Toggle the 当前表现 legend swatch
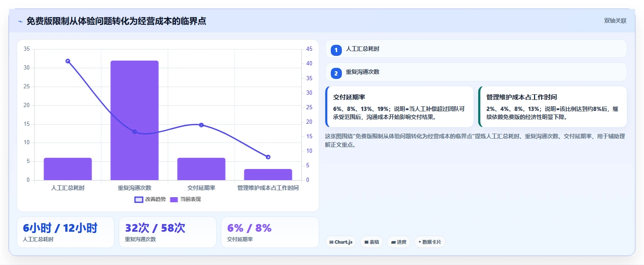644x265 pixels. coord(174,199)
